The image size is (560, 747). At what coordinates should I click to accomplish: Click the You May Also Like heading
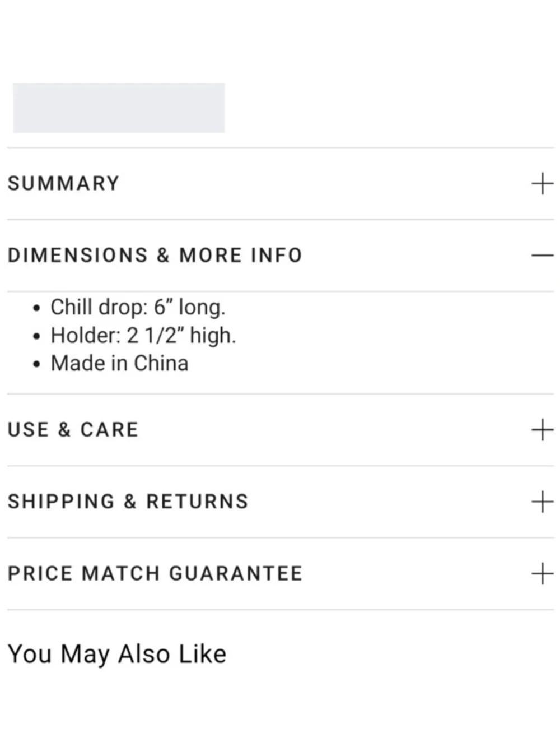(x=117, y=655)
